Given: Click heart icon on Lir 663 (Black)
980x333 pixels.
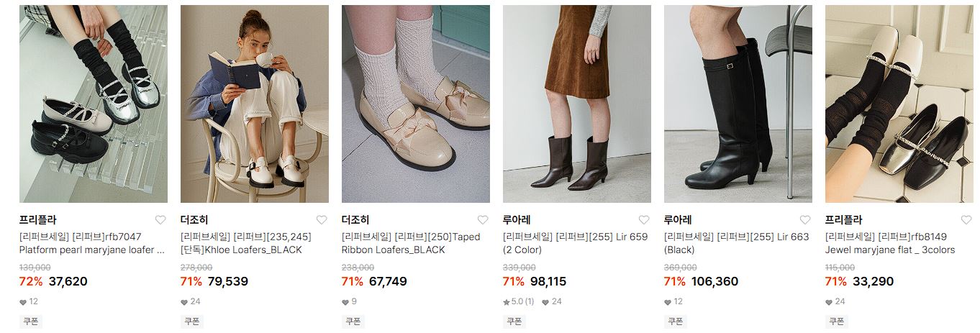Looking at the screenshot, I should (x=805, y=220).
